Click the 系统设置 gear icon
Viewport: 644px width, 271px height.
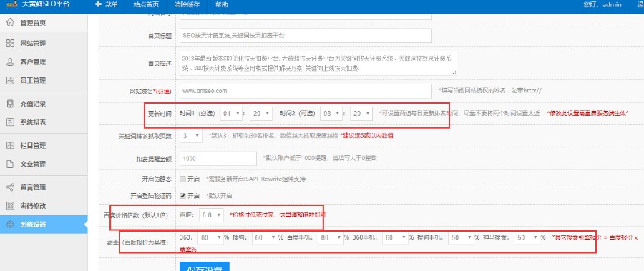[x=10, y=225]
